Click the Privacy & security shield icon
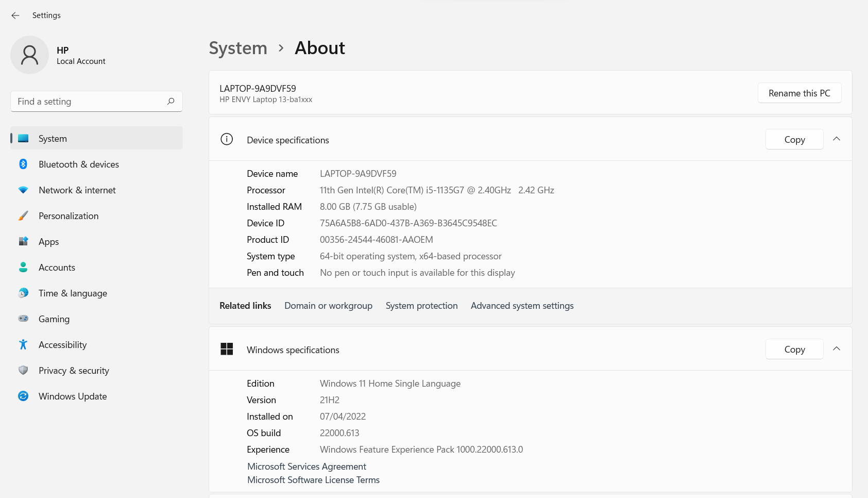Viewport: 868px width, 498px height. (x=23, y=370)
